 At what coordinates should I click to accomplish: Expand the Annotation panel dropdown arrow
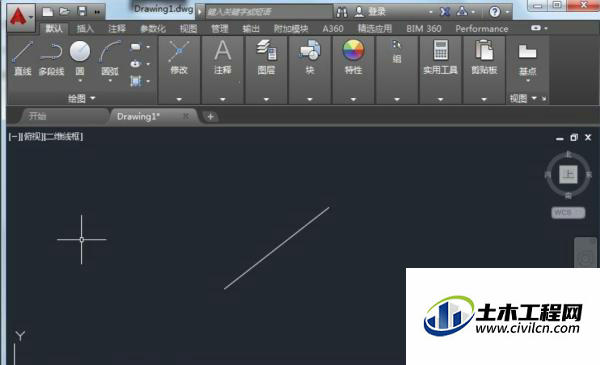[223, 99]
